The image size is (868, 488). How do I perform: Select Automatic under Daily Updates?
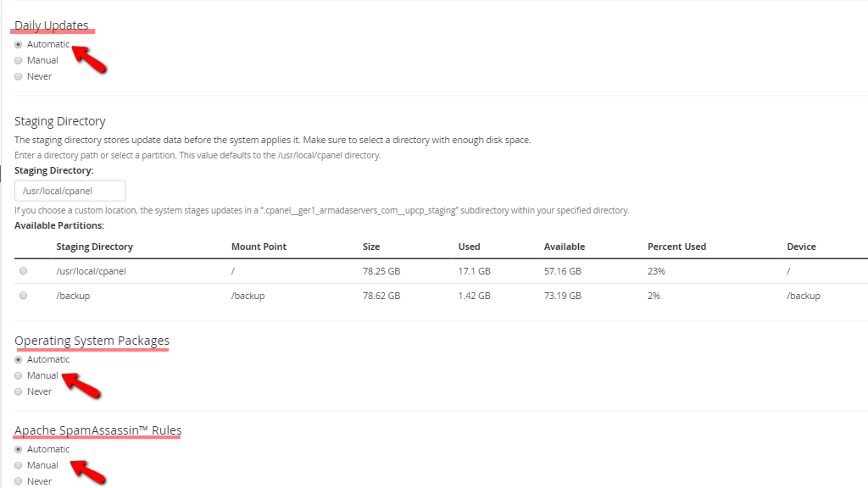coord(19,44)
